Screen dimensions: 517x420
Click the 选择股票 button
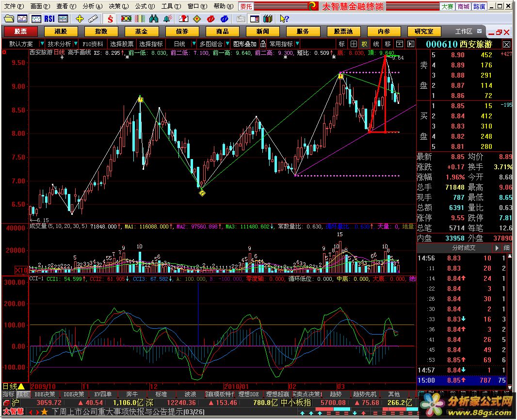click(x=122, y=44)
